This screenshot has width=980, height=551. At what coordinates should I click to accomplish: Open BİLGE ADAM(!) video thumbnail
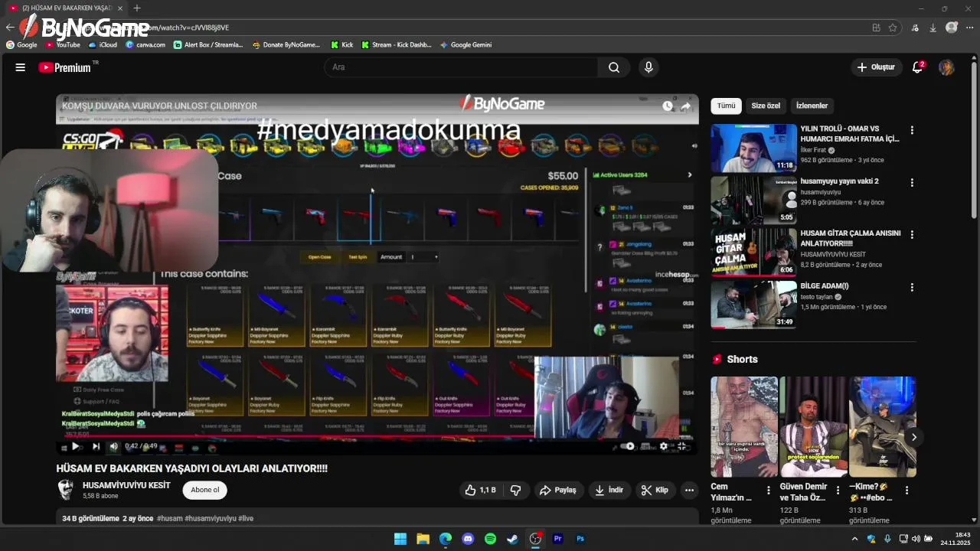coord(753,305)
